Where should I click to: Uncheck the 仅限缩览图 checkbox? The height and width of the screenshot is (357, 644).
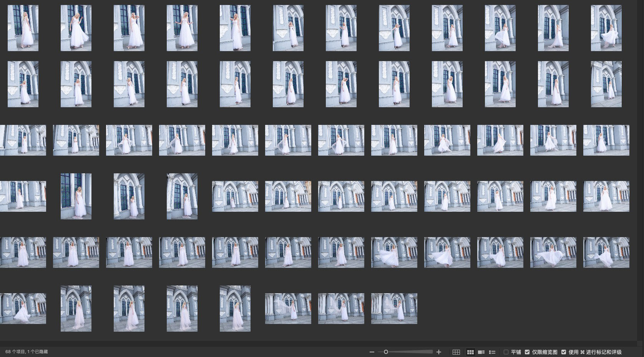(527, 352)
